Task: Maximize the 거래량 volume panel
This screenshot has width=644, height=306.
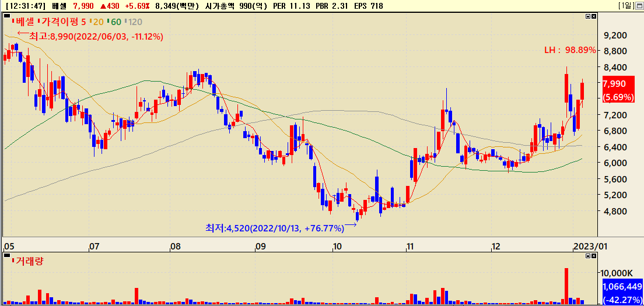Action: [588, 256]
